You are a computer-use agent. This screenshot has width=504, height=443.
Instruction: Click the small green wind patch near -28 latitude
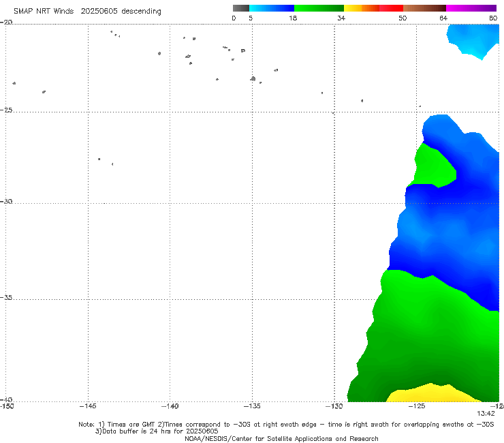[x=432, y=167]
